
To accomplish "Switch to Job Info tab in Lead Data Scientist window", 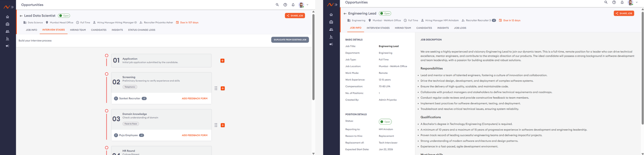I will coord(31,30).
